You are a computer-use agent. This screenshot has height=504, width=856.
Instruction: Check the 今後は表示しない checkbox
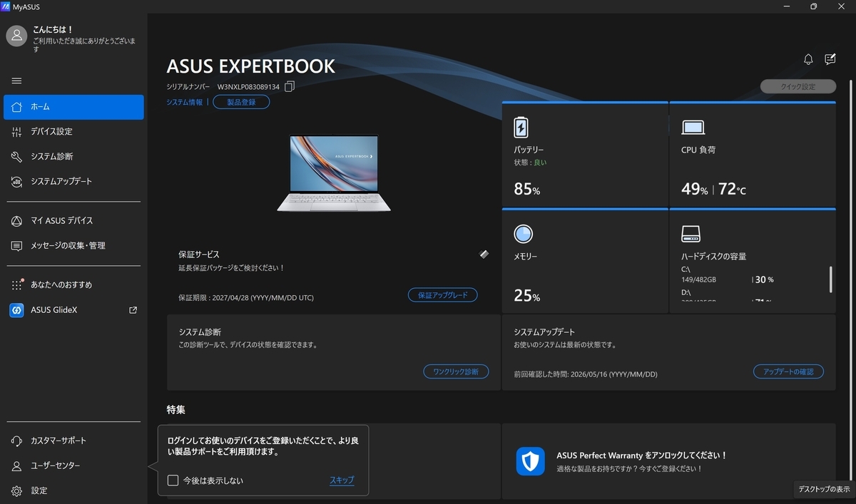(x=173, y=480)
